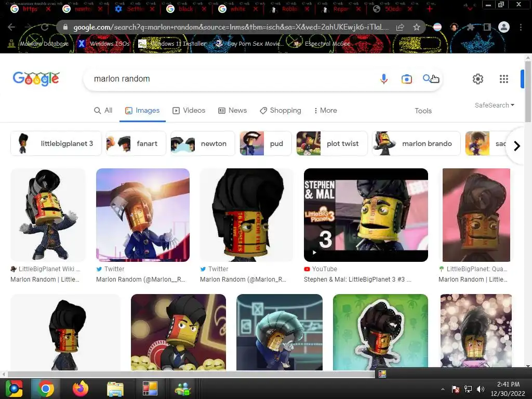Viewport: 532px width, 399px height.
Task: Show hidden system tray icons
Action: pos(443,389)
